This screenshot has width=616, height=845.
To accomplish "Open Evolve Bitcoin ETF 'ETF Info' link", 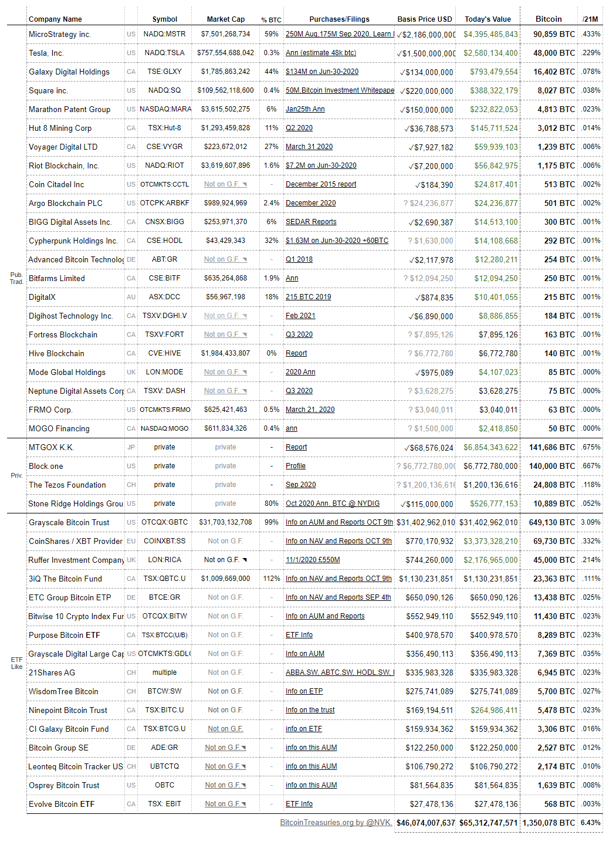I will (x=299, y=804).
